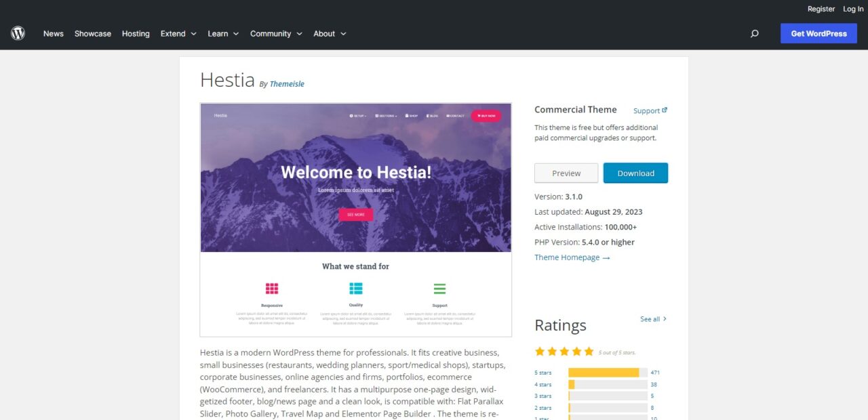Expand the Learn menu
Image resolution: width=868 pixels, height=420 pixels.
(x=223, y=33)
